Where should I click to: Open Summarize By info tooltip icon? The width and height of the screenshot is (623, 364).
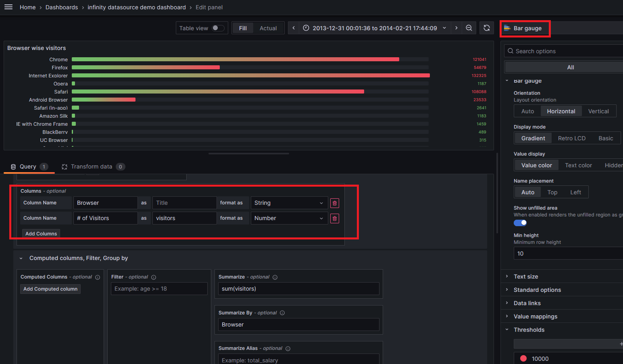282,313
